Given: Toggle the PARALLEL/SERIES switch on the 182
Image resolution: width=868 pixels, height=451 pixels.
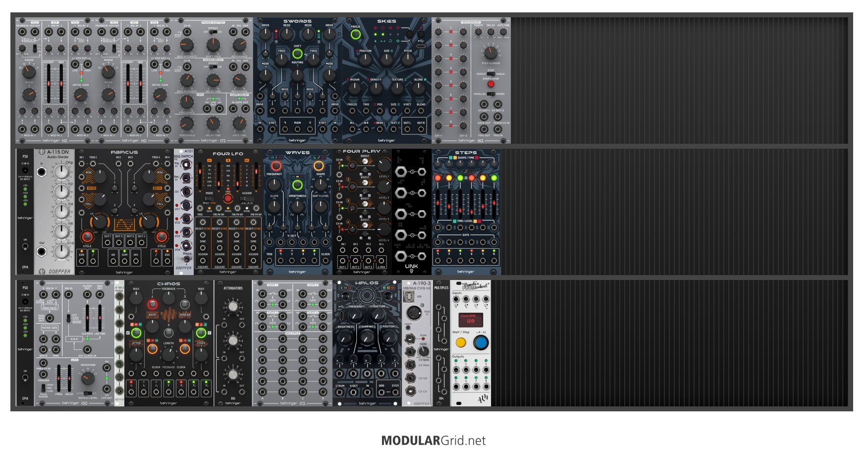Looking at the screenshot, I should pos(490,94).
